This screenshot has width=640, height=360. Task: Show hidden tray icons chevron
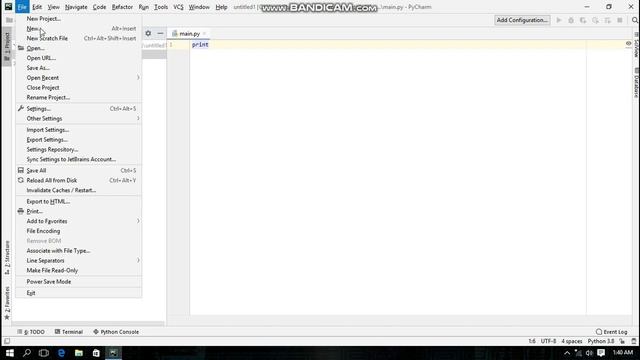coord(567,353)
